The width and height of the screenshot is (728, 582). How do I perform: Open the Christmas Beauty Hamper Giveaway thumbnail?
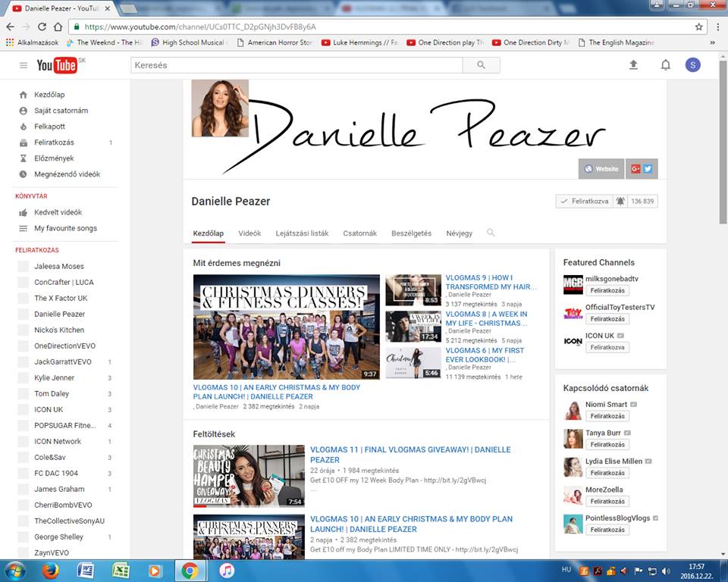[x=249, y=476]
